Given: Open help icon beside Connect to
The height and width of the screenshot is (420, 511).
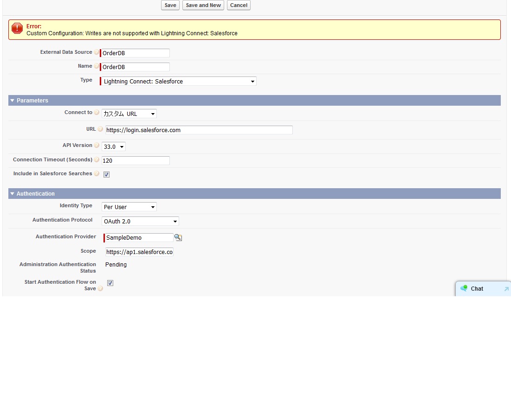Looking at the screenshot, I should point(97,112).
